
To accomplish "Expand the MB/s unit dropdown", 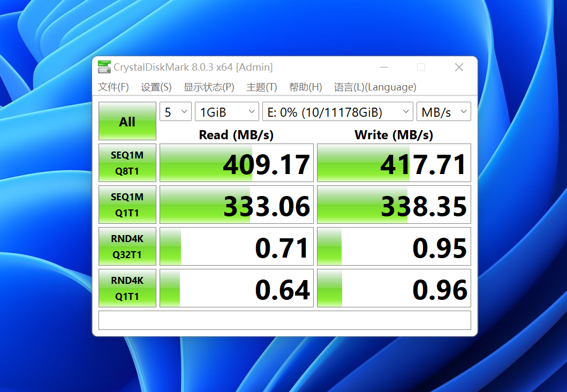I will coord(444,112).
